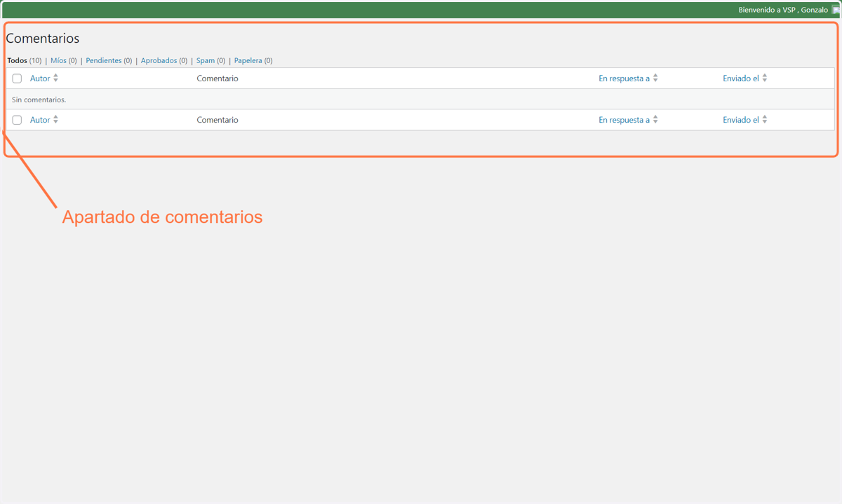Screen dimensions: 842x504
Task: Click the En respuesta a footer link
Action: [624, 120]
